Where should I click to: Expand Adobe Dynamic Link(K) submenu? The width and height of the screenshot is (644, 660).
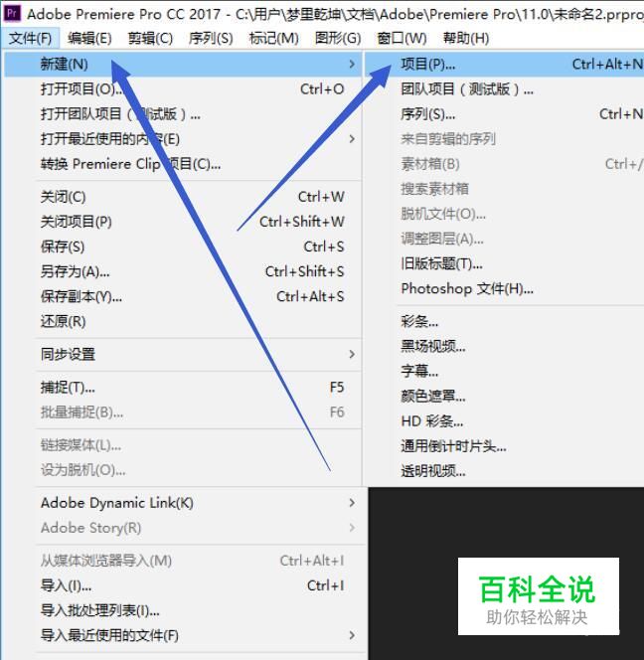click(x=183, y=503)
